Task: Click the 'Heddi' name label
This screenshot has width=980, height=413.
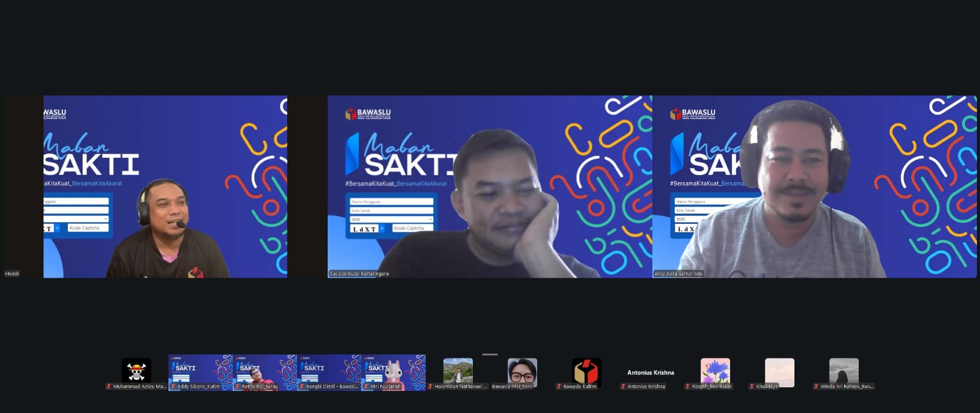Action: (x=12, y=273)
